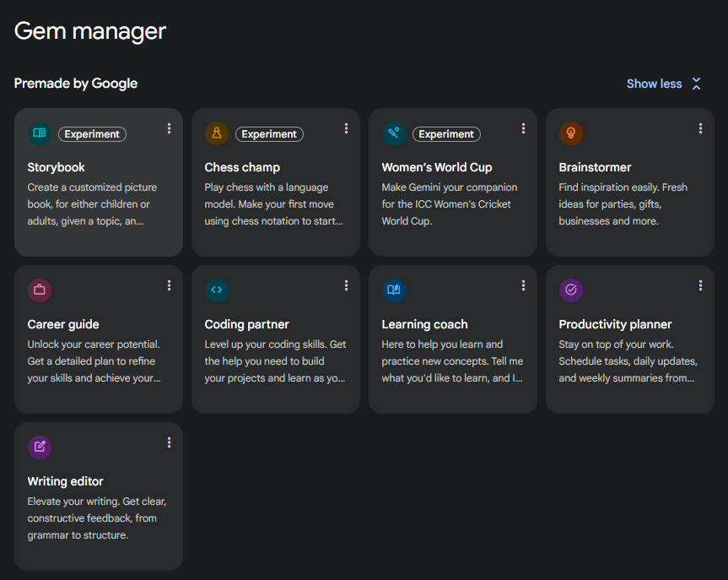
Task: Open the Productivity planner gem title
Action: [615, 324]
